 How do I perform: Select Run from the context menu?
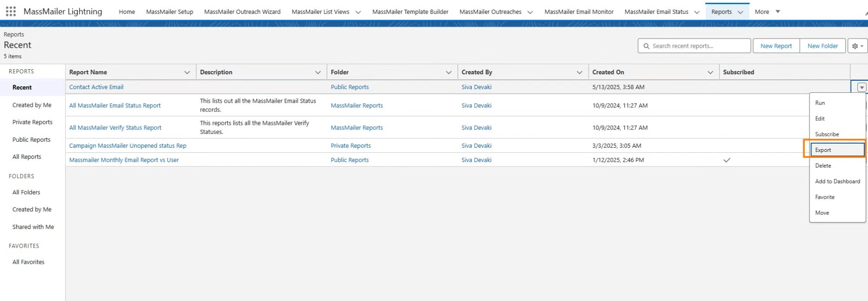837,103
